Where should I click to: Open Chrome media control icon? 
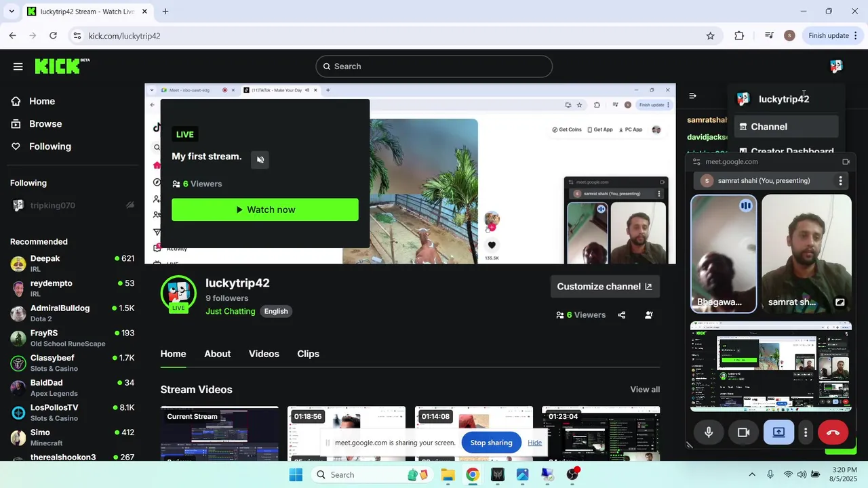(769, 35)
